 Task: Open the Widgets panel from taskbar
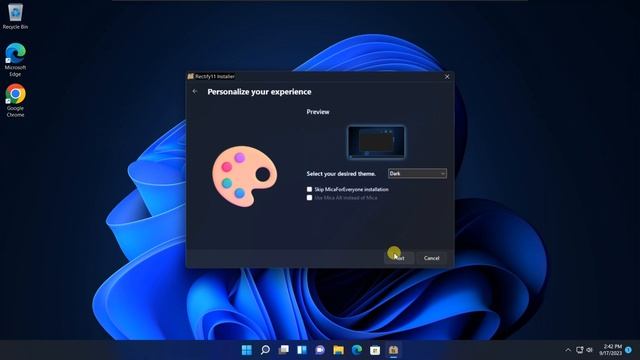302,350
